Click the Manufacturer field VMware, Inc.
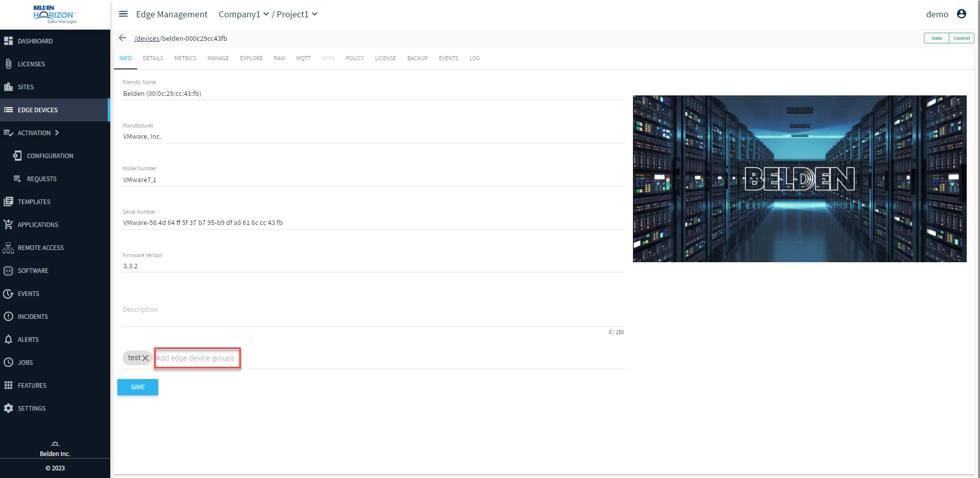980x478 pixels. 373,137
